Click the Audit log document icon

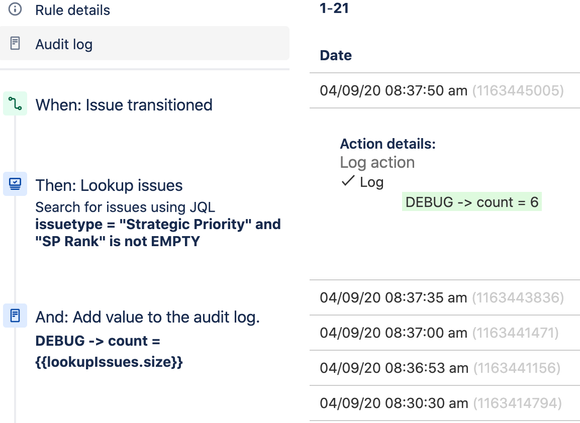point(15,43)
